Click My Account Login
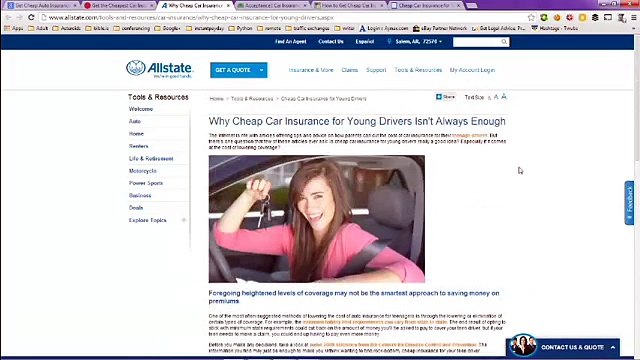The image size is (640, 360). [x=472, y=70]
